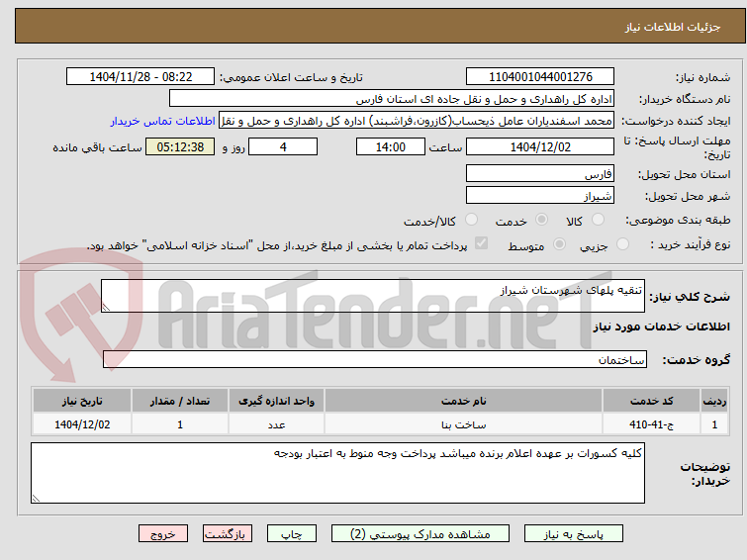Click the row number cell 1

tap(714, 424)
